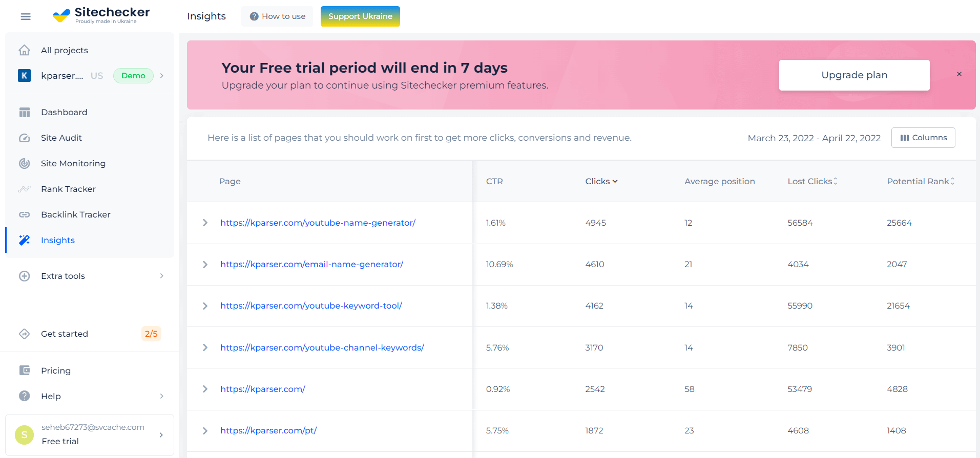This screenshot has height=458, width=980.
Task: Click the Upgrade plan button
Action: (x=854, y=75)
